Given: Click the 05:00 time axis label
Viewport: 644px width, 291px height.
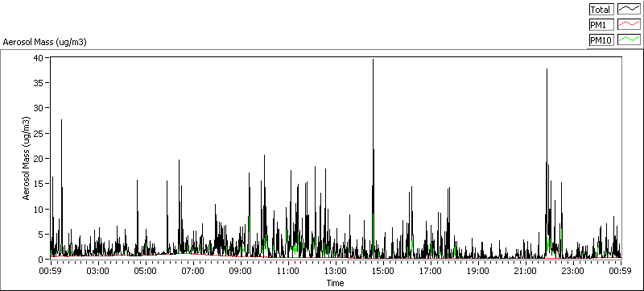Looking at the screenshot, I should pos(146,271).
